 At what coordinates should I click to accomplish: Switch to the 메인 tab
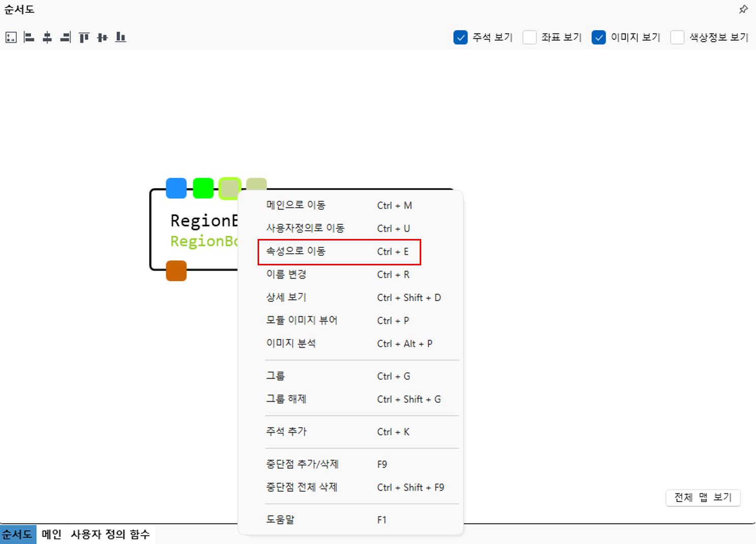pos(51,534)
